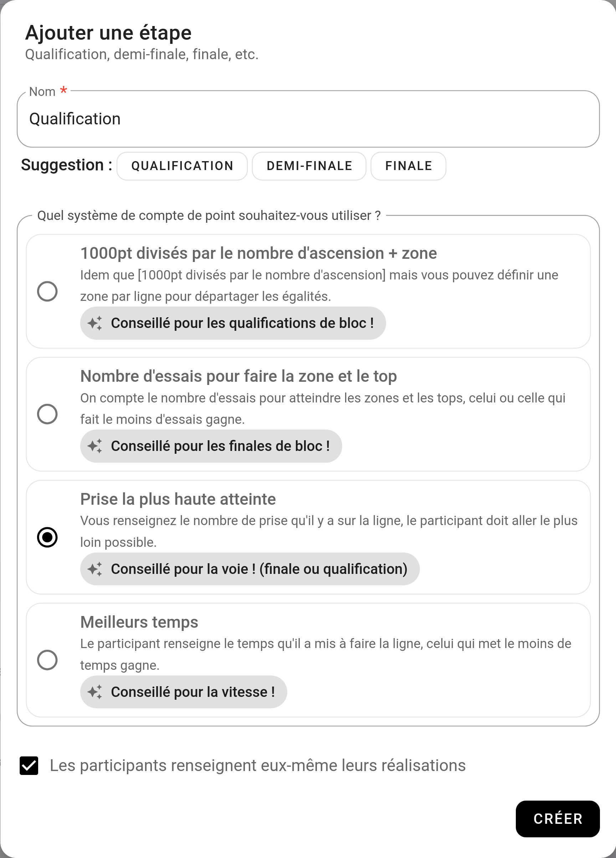Click sparkle icon on bloc finals chip
The image size is (616, 858).
[x=94, y=446]
